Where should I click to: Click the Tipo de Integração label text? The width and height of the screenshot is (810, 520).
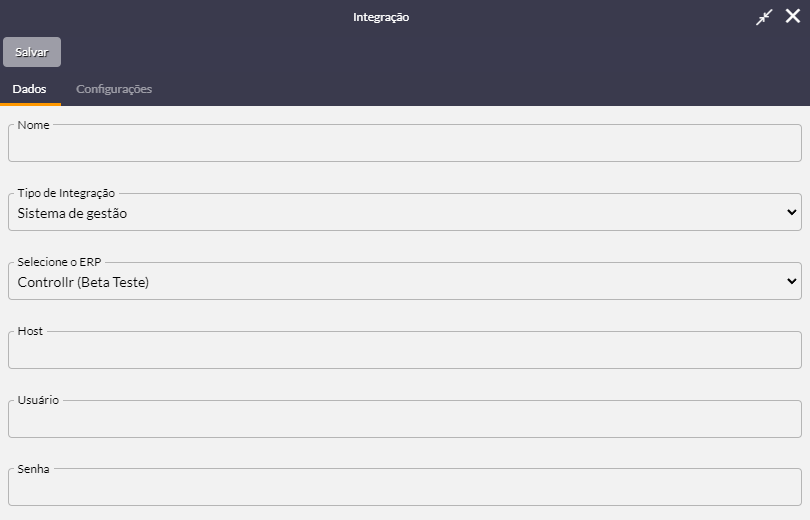(x=66, y=193)
